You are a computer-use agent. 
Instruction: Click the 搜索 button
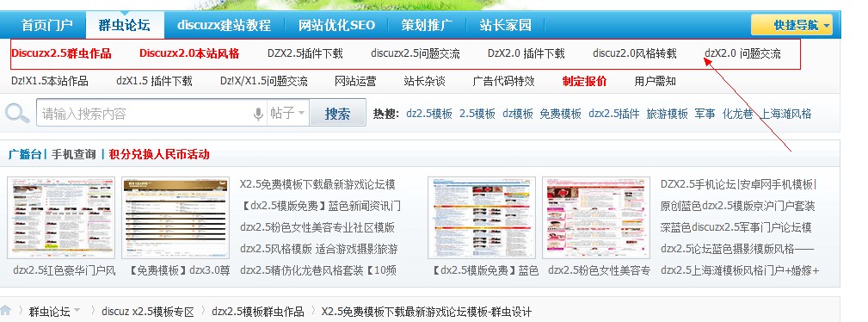click(x=338, y=113)
